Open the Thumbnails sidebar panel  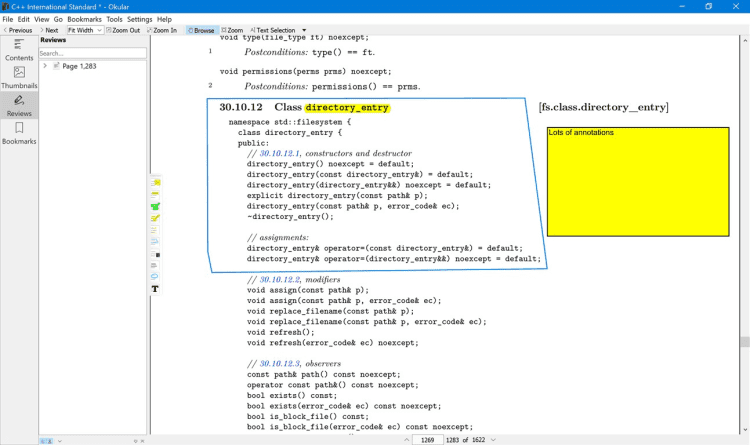[19, 78]
